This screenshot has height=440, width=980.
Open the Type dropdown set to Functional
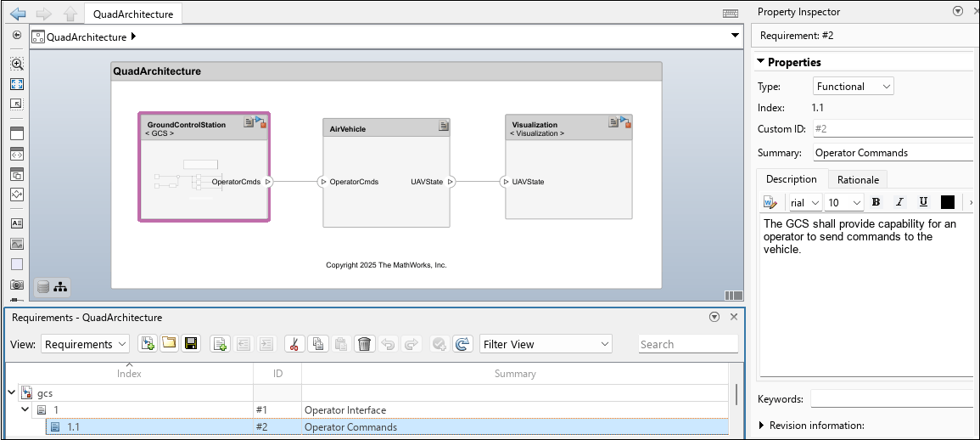point(853,87)
